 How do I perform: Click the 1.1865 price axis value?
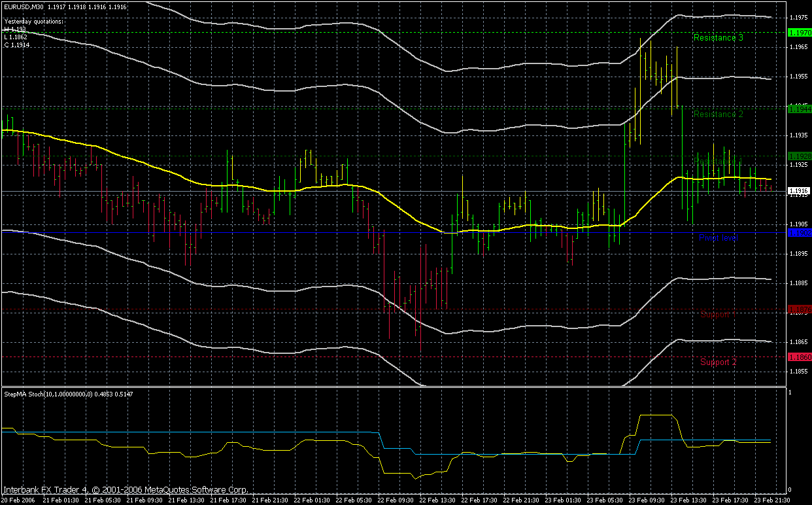[800, 342]
